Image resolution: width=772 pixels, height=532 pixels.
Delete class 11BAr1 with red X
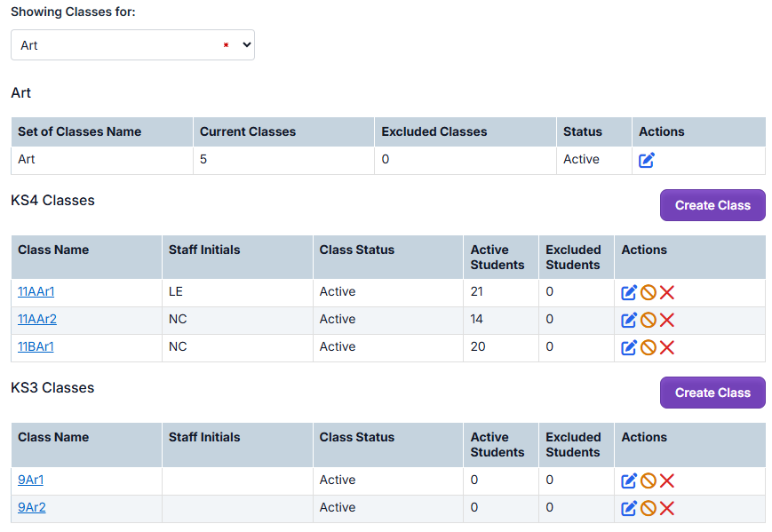pyautogui.click(x=667, y=347)
